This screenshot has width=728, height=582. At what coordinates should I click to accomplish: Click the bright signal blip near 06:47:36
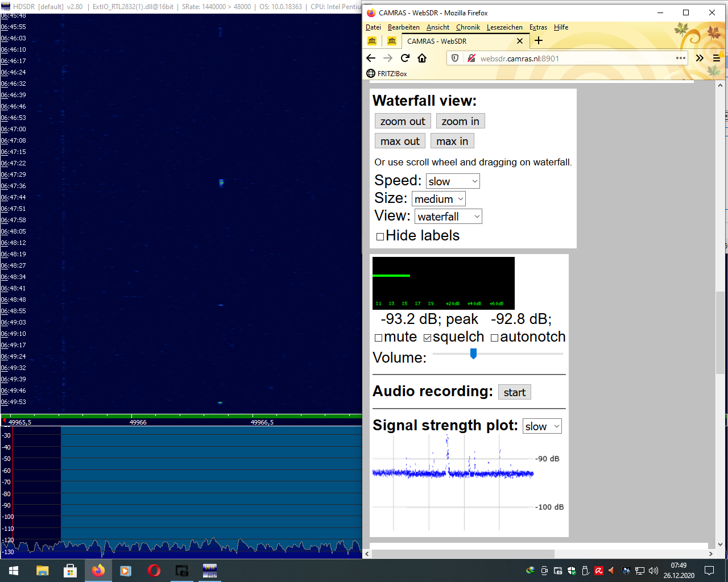[221, 182]
